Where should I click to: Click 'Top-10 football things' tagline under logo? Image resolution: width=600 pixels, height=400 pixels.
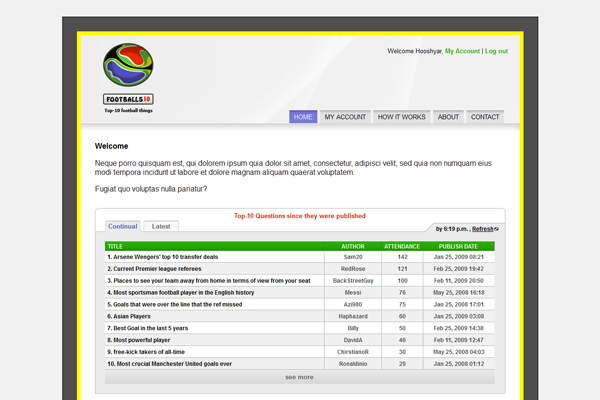[129, 111]
